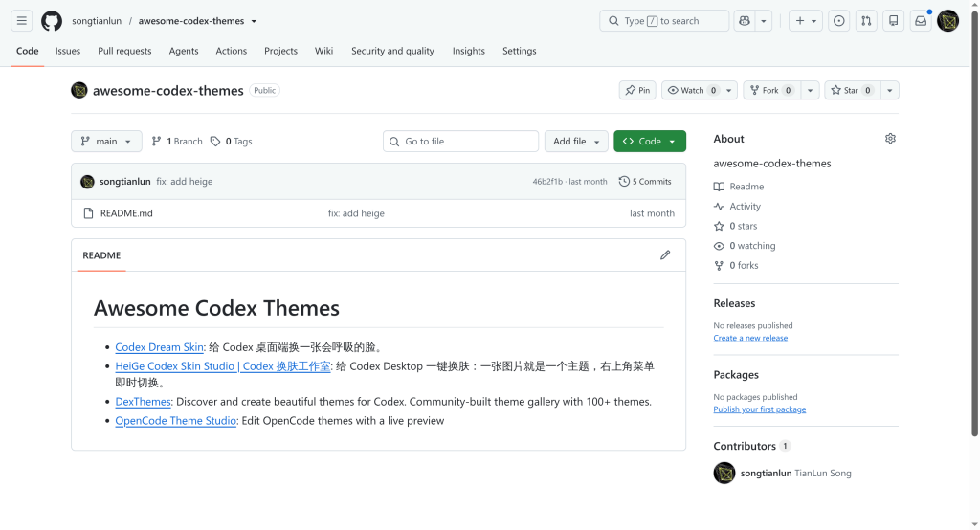Click the Type / to search box
This screenshot has width=980, height=530.
coord(664,21)
